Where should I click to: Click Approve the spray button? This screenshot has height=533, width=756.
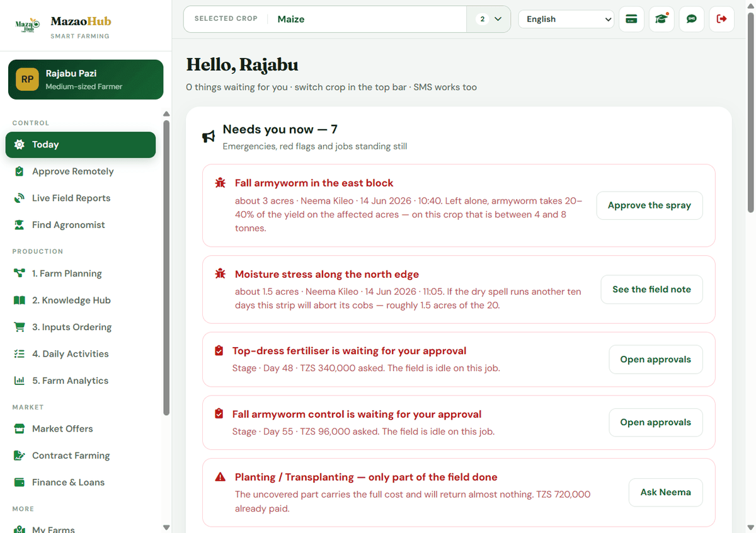click(x=650, y=205)
